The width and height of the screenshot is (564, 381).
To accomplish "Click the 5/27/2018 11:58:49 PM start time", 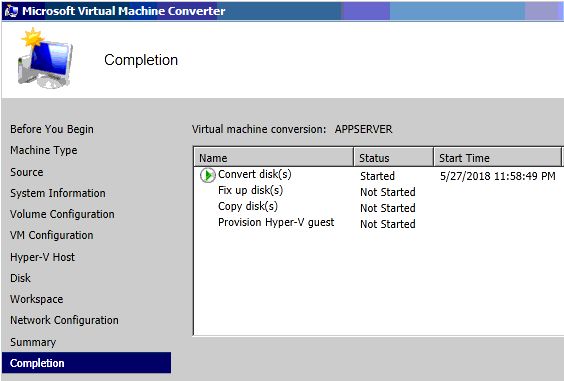I will pos(498,176).
